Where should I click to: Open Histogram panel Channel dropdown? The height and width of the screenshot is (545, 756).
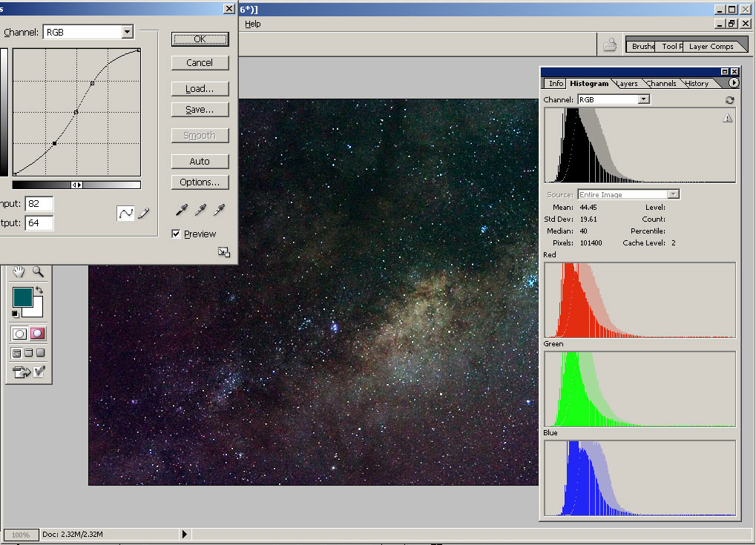tap(643, 99)
